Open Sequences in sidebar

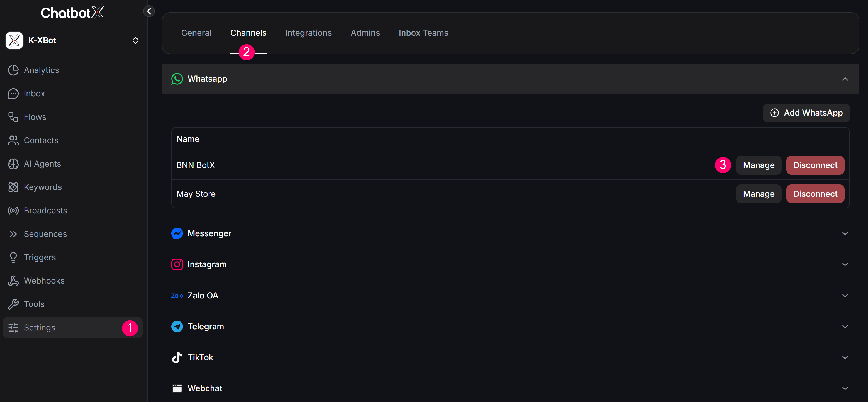(73, 234)
